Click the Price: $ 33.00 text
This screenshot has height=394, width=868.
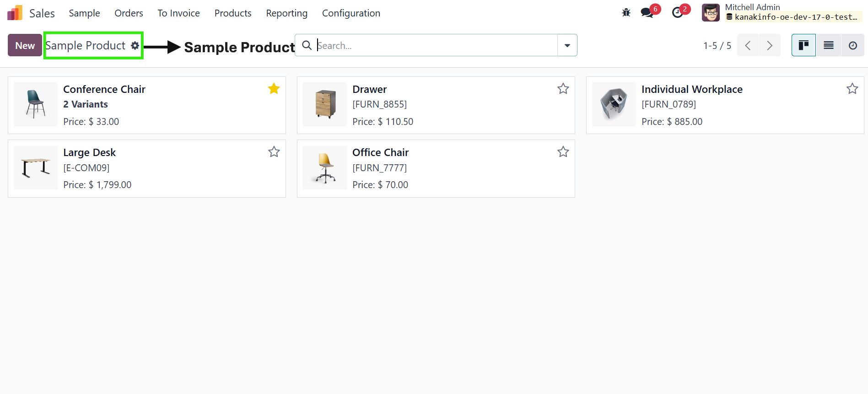tap(91, 122)
